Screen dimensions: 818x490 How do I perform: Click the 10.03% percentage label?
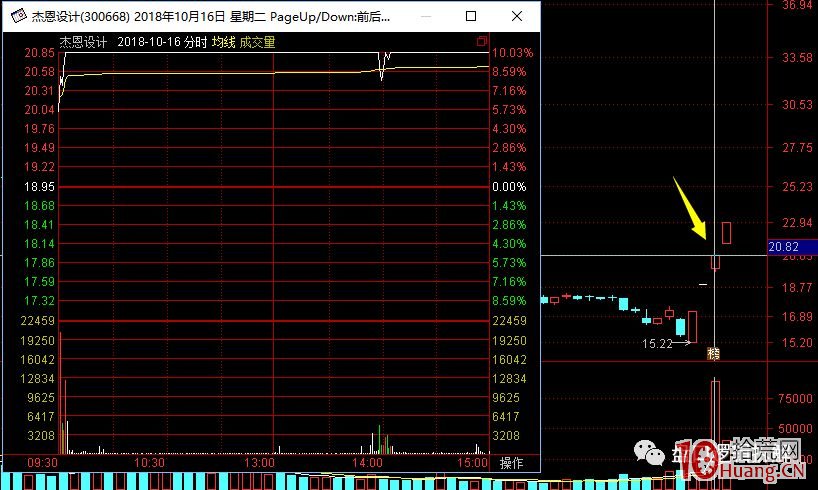pyautogui.click(x=513, y=53)
